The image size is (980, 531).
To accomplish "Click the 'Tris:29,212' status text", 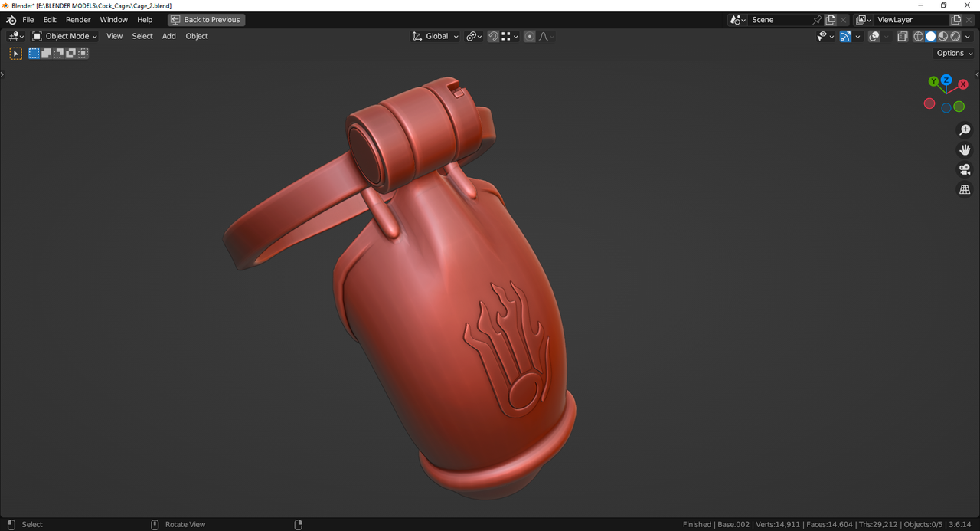I will [878, 525].
